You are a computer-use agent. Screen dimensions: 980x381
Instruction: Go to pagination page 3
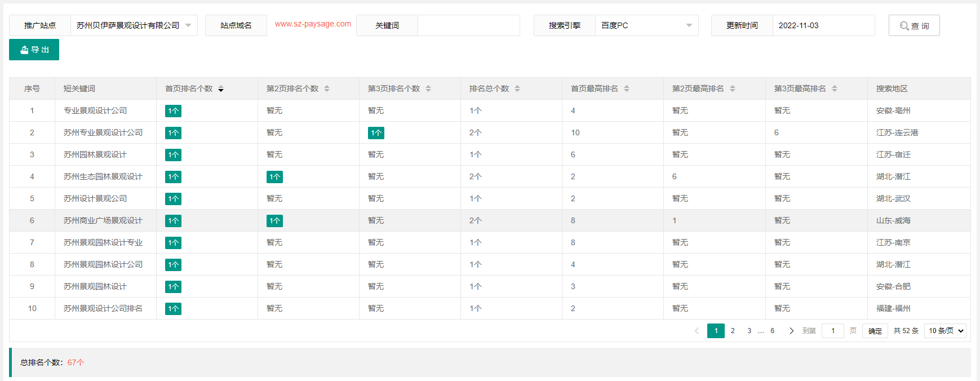tap(749, 331)
